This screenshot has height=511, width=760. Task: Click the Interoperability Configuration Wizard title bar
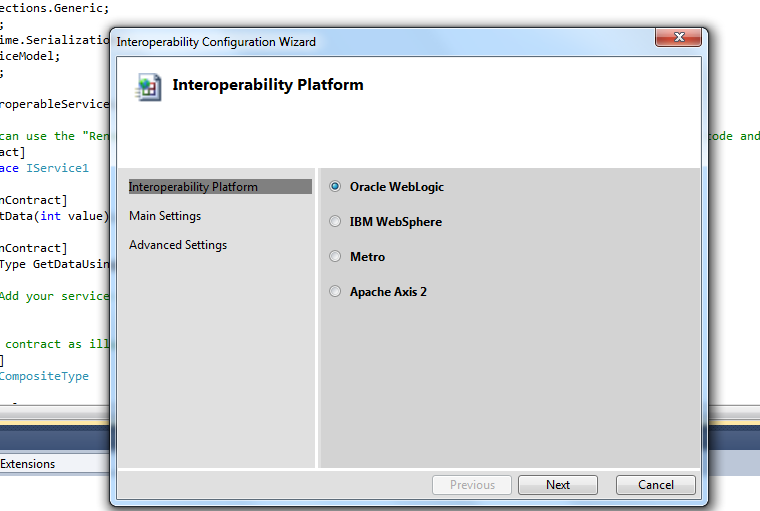(383, 42)
